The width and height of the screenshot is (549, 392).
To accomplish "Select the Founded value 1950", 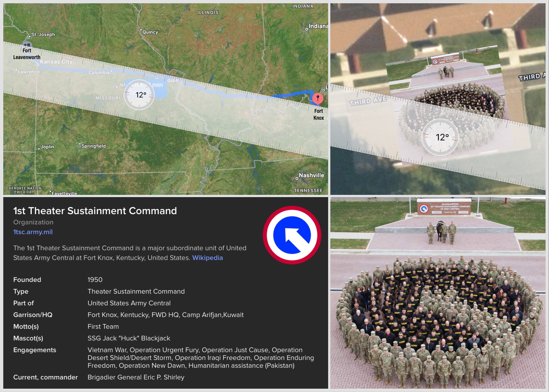I will 95,280.
